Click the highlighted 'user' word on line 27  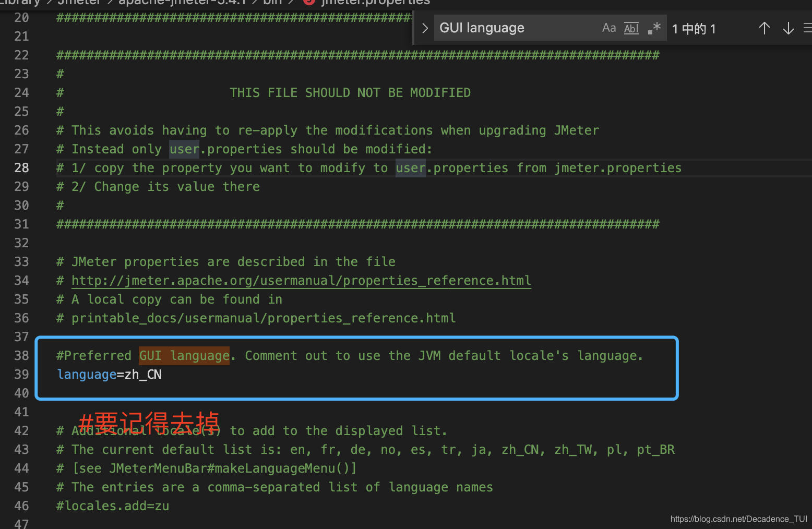click(184, 149)
